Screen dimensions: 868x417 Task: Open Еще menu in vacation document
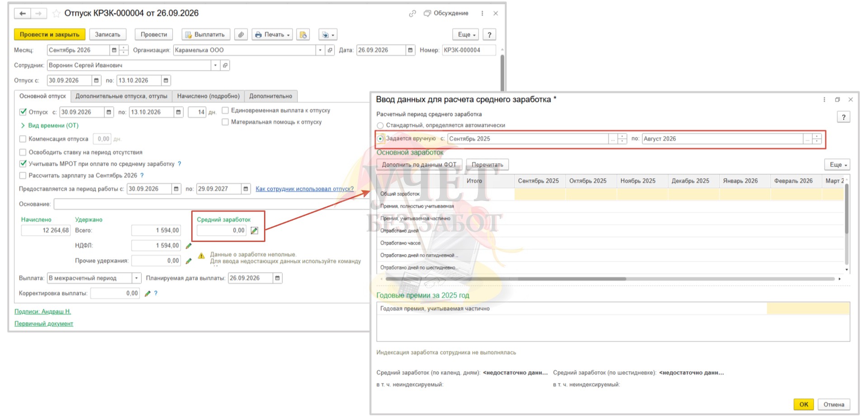coord(466,34)
